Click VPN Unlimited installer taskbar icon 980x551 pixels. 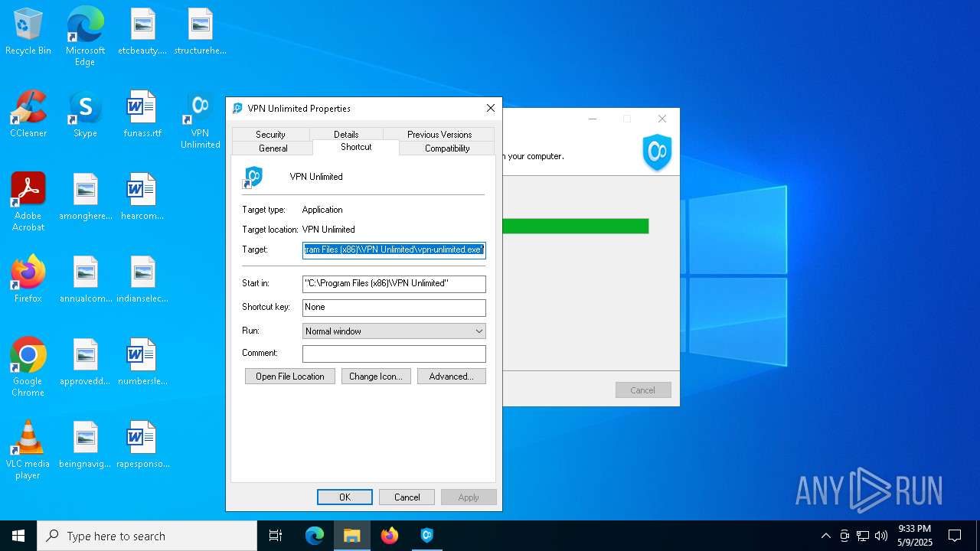click(427, 536)
